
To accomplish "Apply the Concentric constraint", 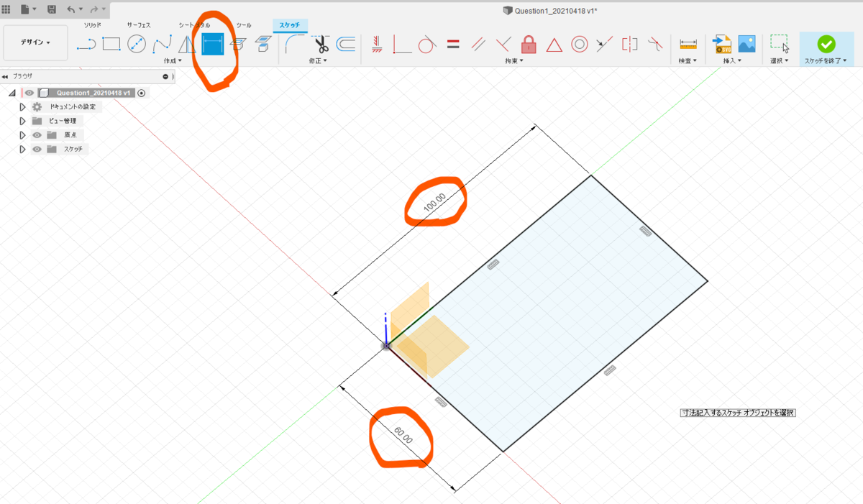I will [579, 44].
